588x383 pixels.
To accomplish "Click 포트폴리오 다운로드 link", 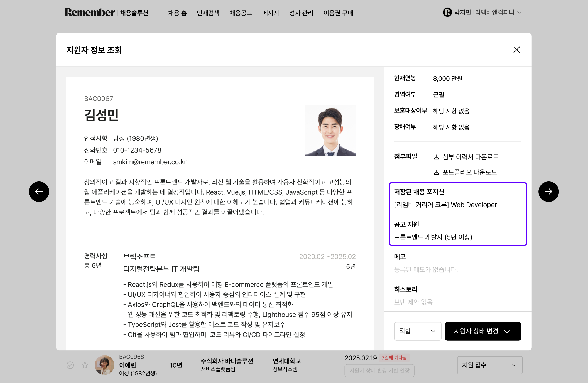I will click(469, 172).
